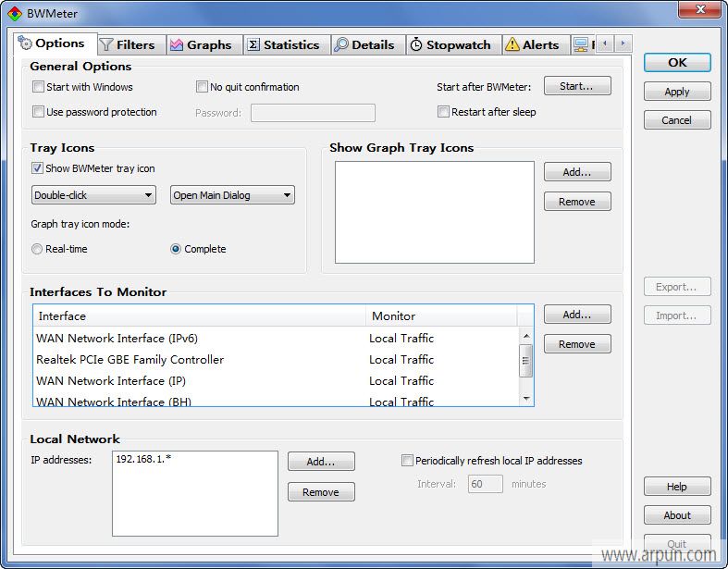728x569 pixels.
Task: Click the Password input field
Action: 313,113
